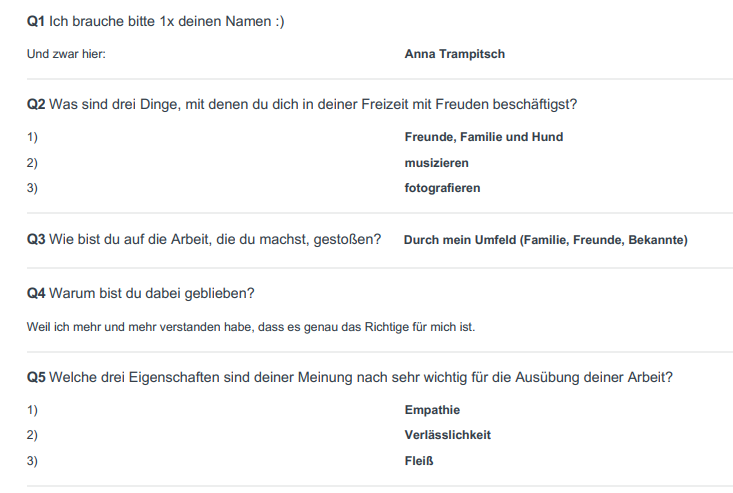Click the Q4 answer sentence starting 'Weil ich mehr'
The width and height of the screenshot is (733, 493).
coord(251,327)
